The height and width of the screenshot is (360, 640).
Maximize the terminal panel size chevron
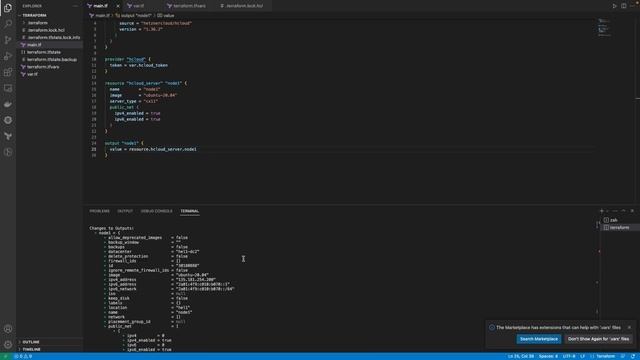[623, 211]
